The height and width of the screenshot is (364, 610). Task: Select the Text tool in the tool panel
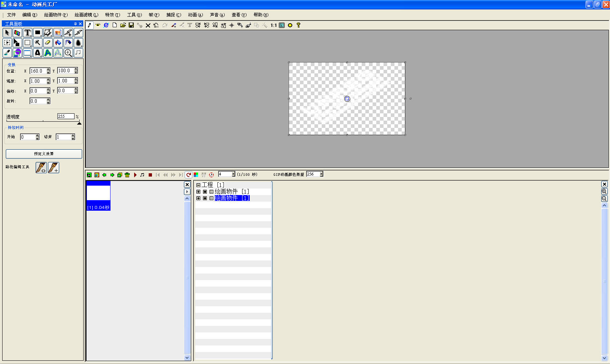coord(27,33)
